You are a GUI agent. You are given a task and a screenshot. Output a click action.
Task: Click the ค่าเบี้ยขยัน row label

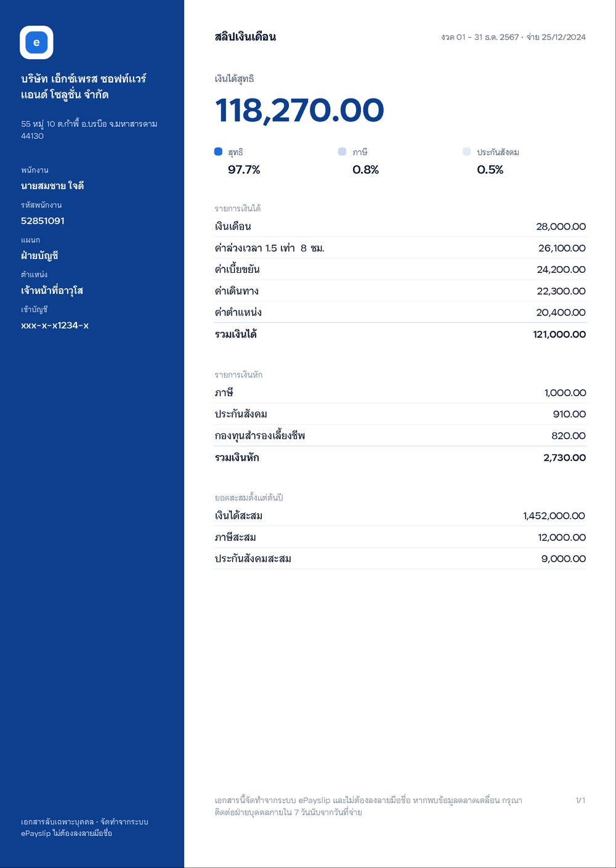[x=237, y=270]
